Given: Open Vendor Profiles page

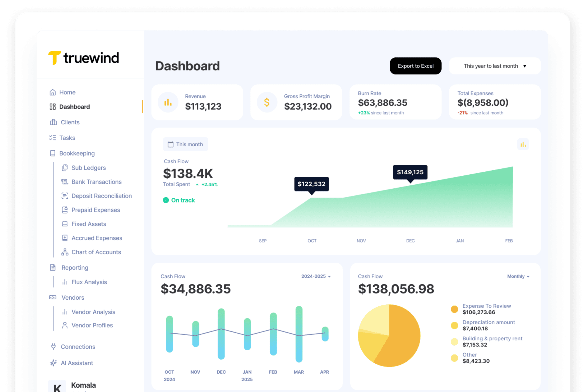Looking at the screenshot, I should click(92, 325).
